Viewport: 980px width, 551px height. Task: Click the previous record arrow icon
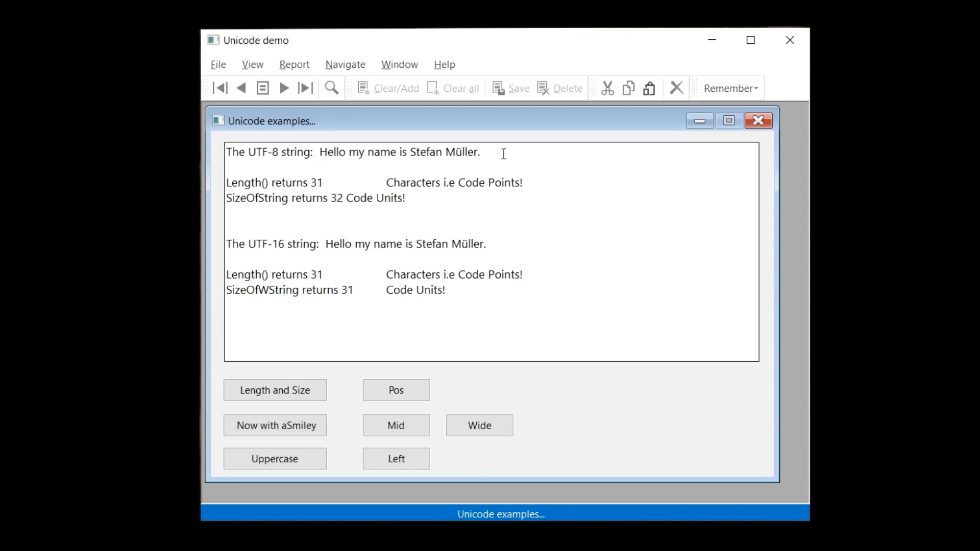click(241, 88)
